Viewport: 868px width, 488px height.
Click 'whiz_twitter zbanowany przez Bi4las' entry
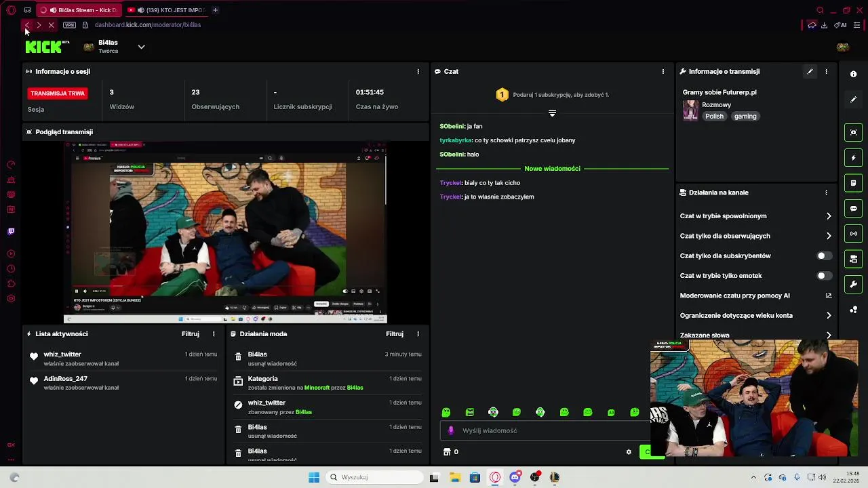328,407
